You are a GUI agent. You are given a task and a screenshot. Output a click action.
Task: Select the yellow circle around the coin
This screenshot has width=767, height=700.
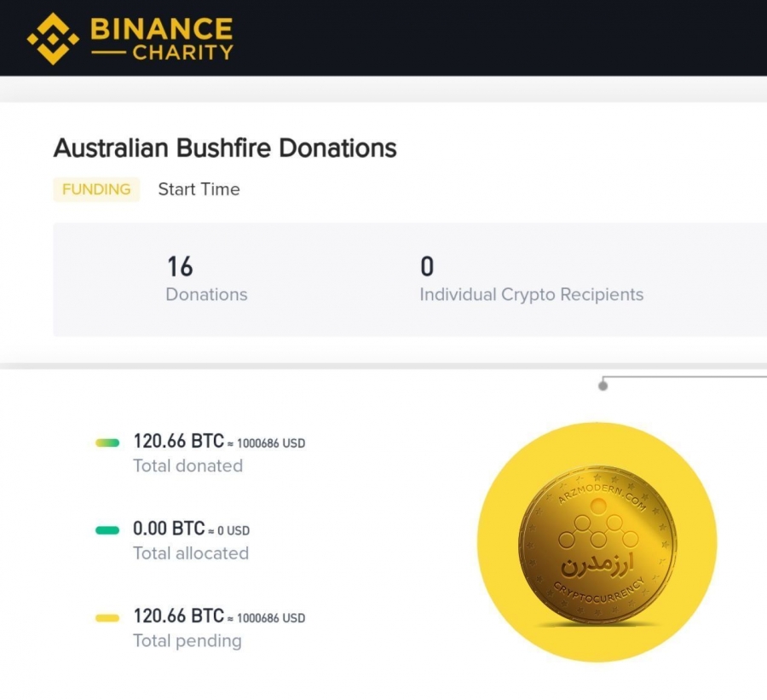tap(597, 542)
